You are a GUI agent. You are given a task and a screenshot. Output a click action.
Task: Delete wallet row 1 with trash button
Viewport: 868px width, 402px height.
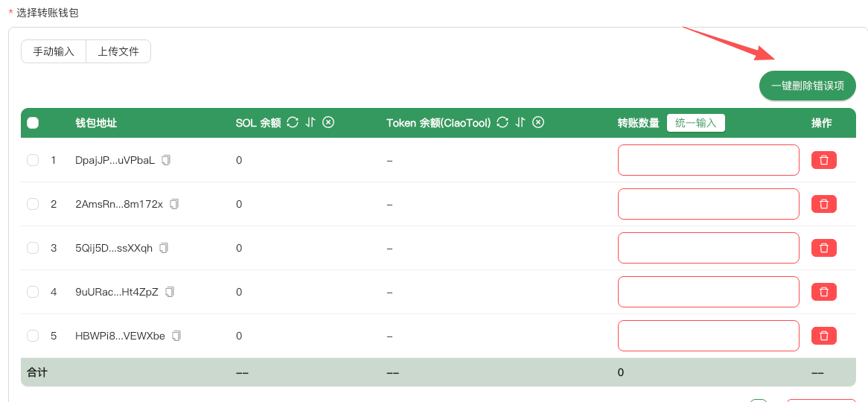point(823,160)
